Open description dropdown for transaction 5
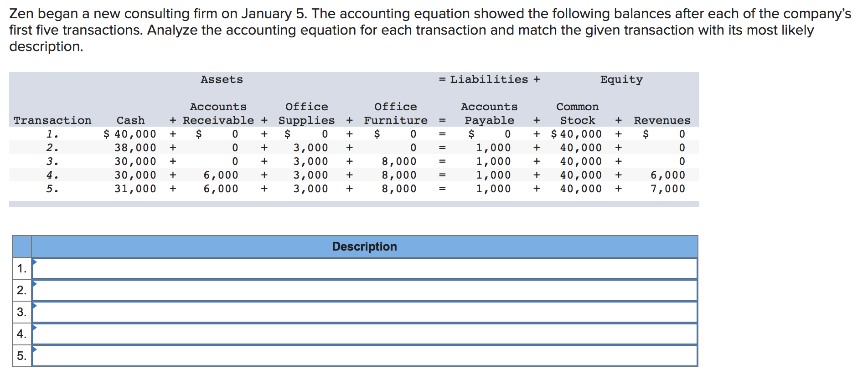Image resolution: width=868 pixels, height=390 pixels. [x=365, y=356]
